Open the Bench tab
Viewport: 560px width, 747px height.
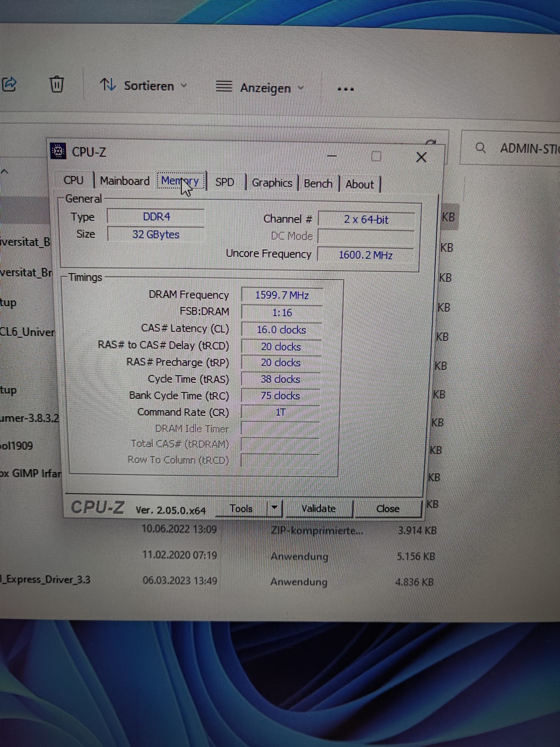tap(318, 184)
